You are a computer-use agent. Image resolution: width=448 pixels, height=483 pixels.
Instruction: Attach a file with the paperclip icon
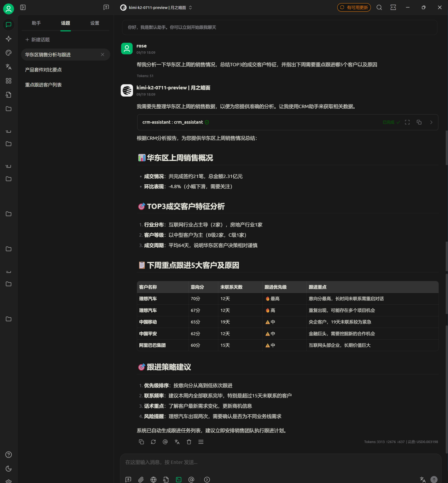(141, 479)
